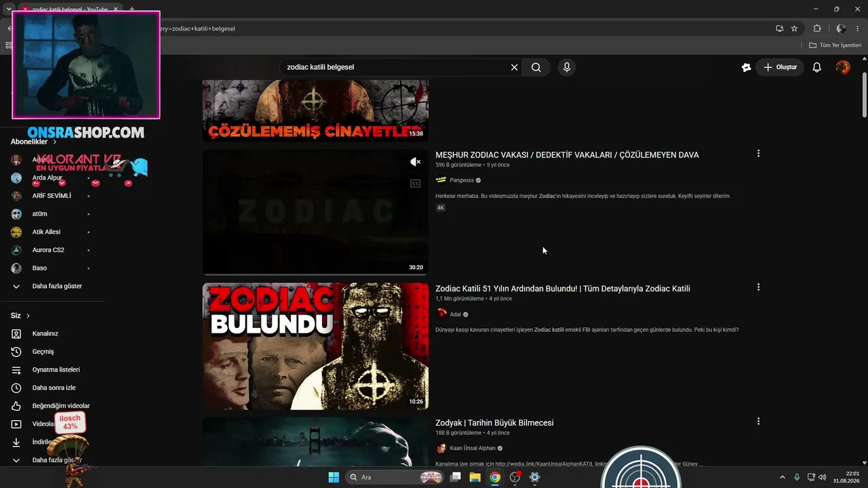Click the Kaan Ünsal Alphan channel avatar
868x488 pixels.
pos(441,448)
